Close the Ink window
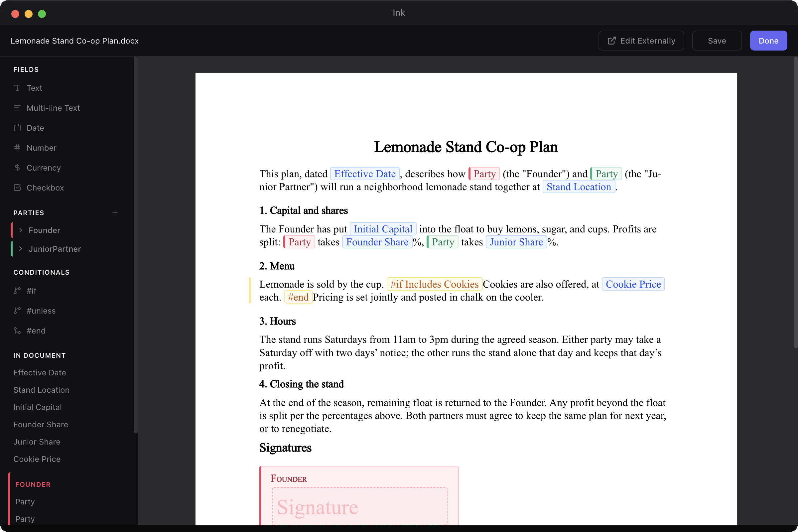798x532 pixels. (15, 14)
